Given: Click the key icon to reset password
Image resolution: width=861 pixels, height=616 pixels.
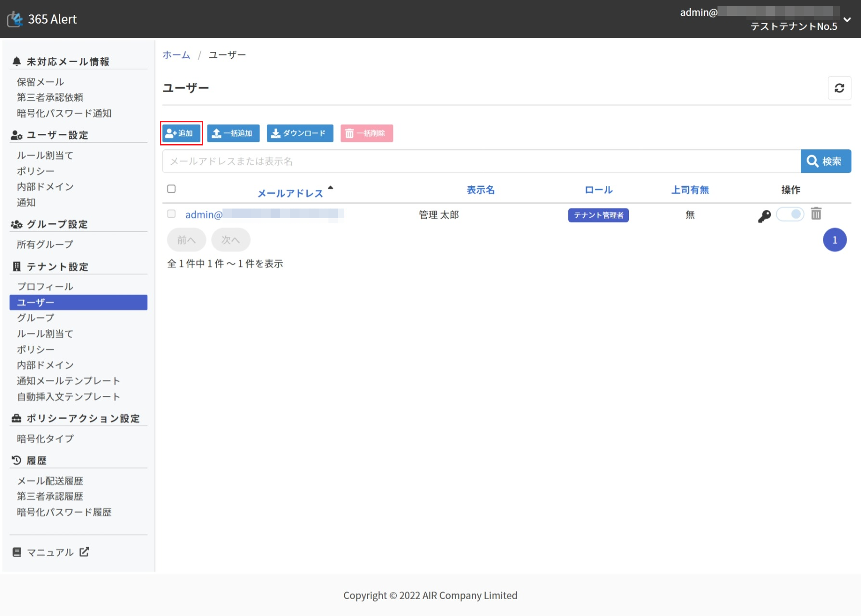Looking at the screenshot, I should pos(764,216).
